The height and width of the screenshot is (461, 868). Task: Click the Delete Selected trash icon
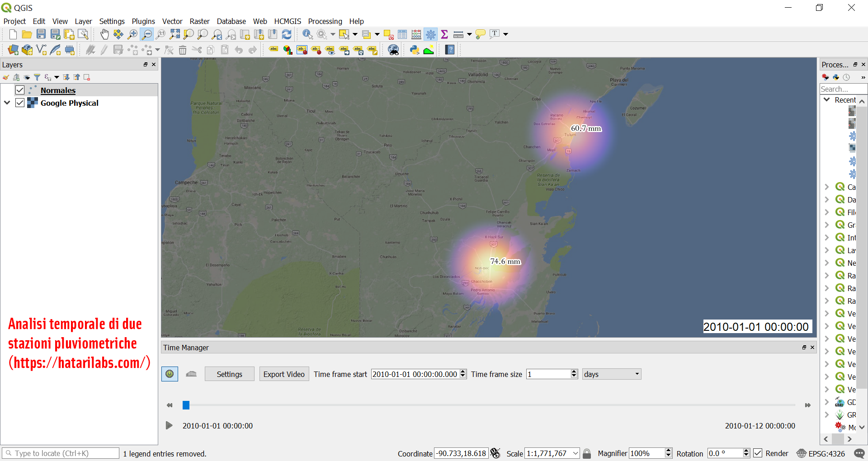[183, 50]
